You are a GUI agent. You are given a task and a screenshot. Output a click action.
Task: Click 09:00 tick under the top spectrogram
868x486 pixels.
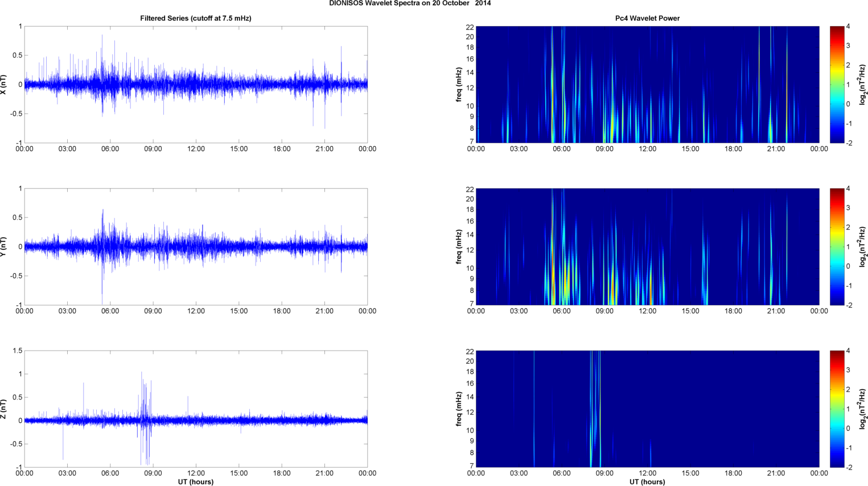click(604, 149)
